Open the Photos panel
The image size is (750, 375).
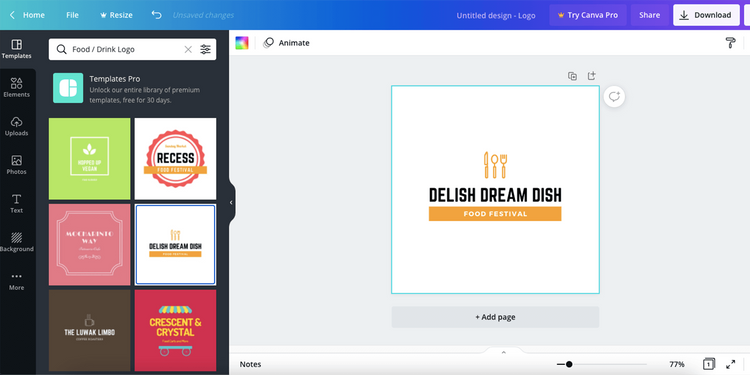(17, 165)
